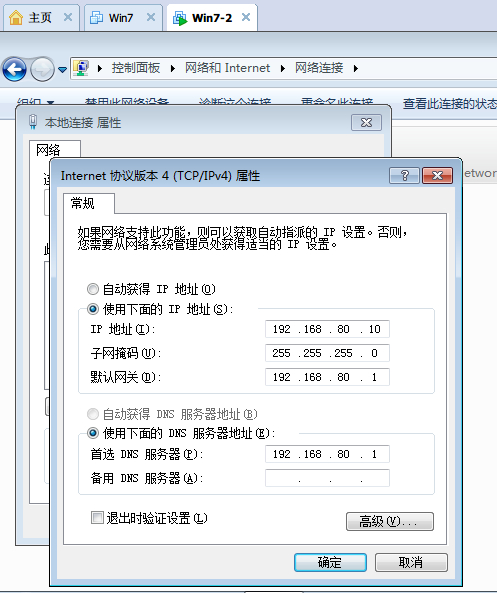Click the Explorer forward arrow button

point(42,69)
